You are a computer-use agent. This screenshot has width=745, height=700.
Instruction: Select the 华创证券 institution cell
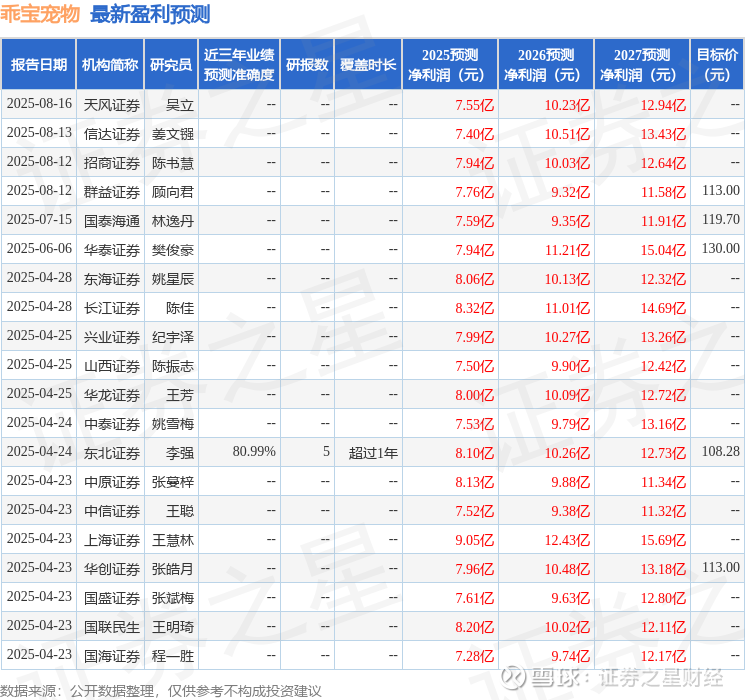coord(112,569)
